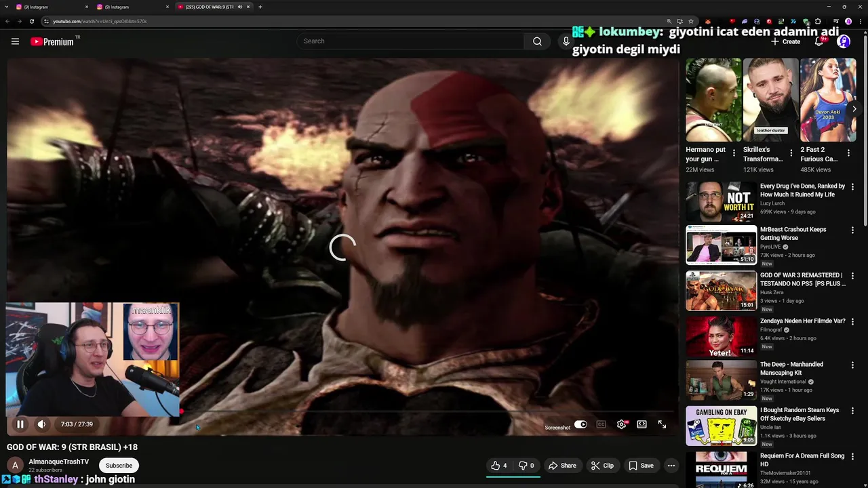The width and height of the screenshot is (868, 488).
Task: Open menu for The Deep Manscaping video
Action: 852,365
